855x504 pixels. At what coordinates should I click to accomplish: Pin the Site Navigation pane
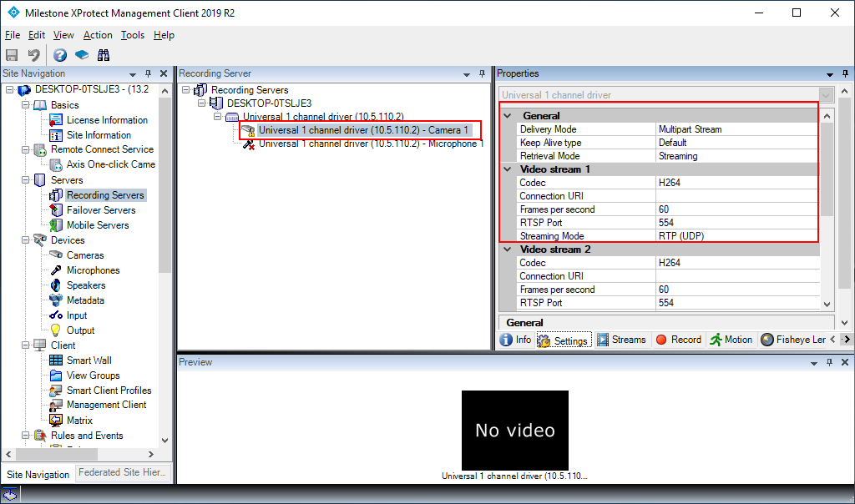(x=147, y=73)
